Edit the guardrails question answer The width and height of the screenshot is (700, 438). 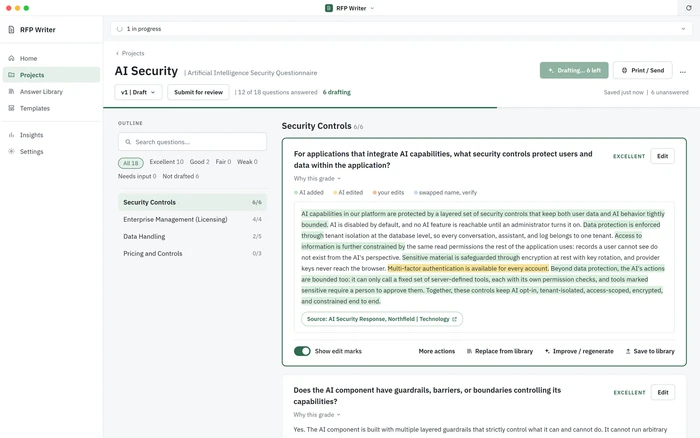(x=662, y=392)
